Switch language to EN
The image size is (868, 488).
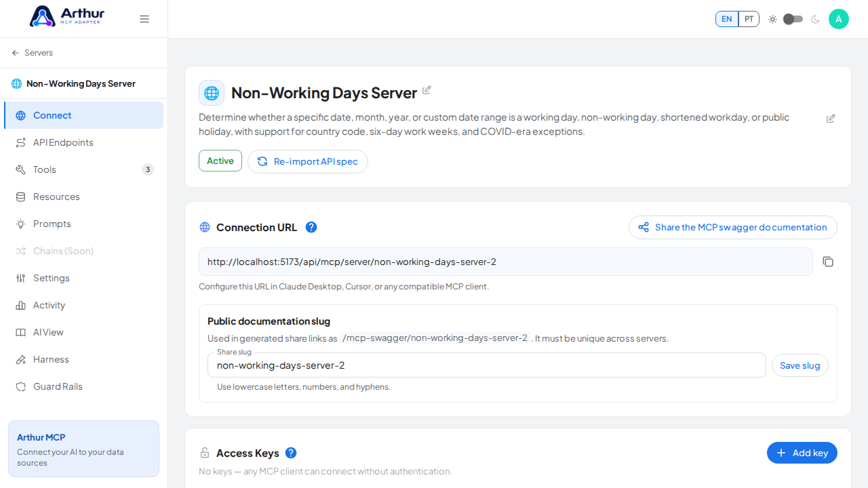pyautogui.click(x=727, y=19)
